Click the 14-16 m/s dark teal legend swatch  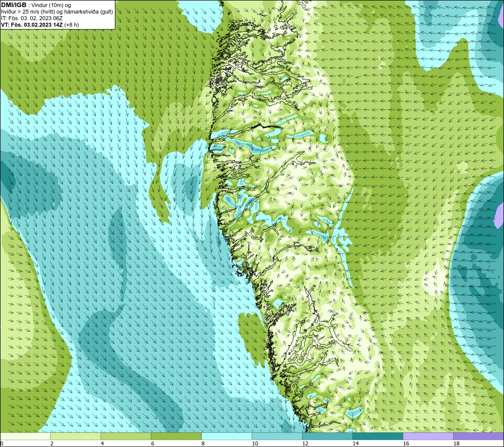click(x=377, y=436)
